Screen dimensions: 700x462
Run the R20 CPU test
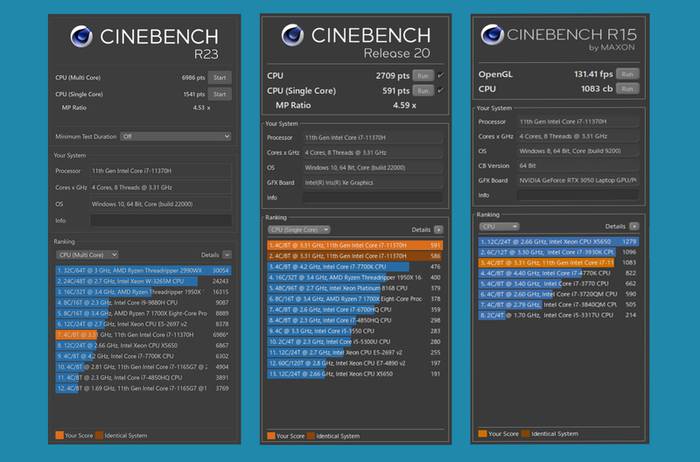[423, 76]
